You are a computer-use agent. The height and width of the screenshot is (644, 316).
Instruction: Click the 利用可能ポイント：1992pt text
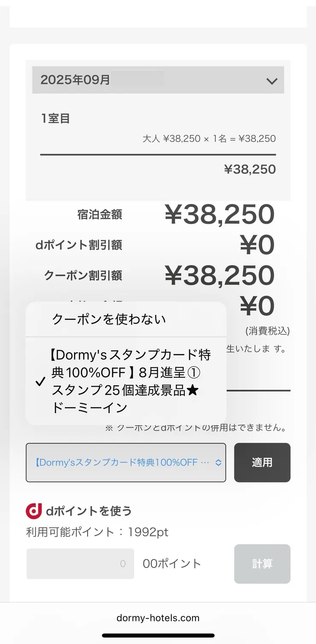pyautogui.click(x=97, y=532)
